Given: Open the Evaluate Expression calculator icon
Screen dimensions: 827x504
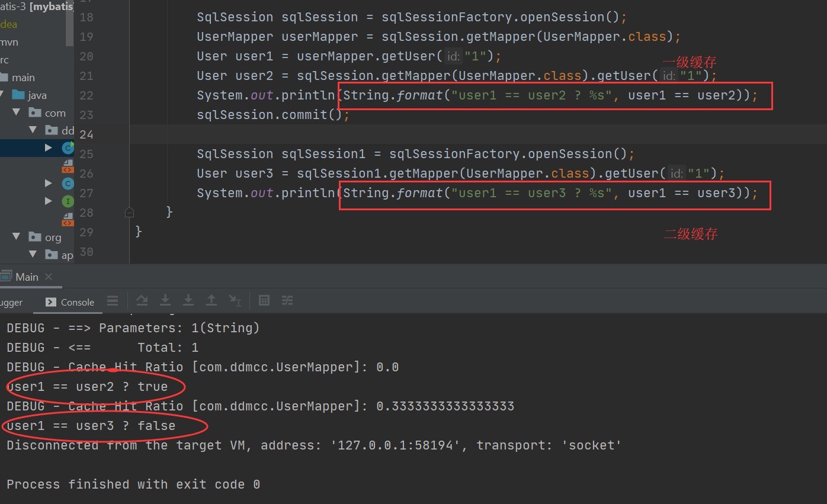Looking at the screenshot, I should pyautogui.click(x=264, y=301).
